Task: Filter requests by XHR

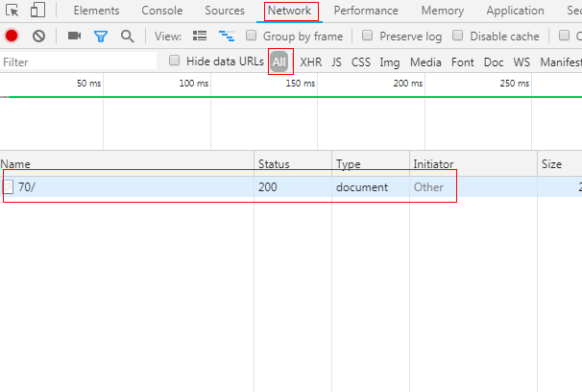Action: tap(310, 62)
